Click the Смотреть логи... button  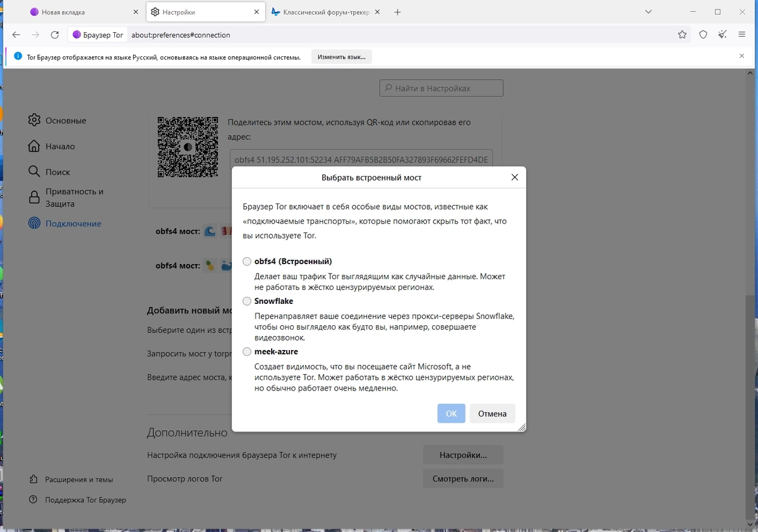463,479
